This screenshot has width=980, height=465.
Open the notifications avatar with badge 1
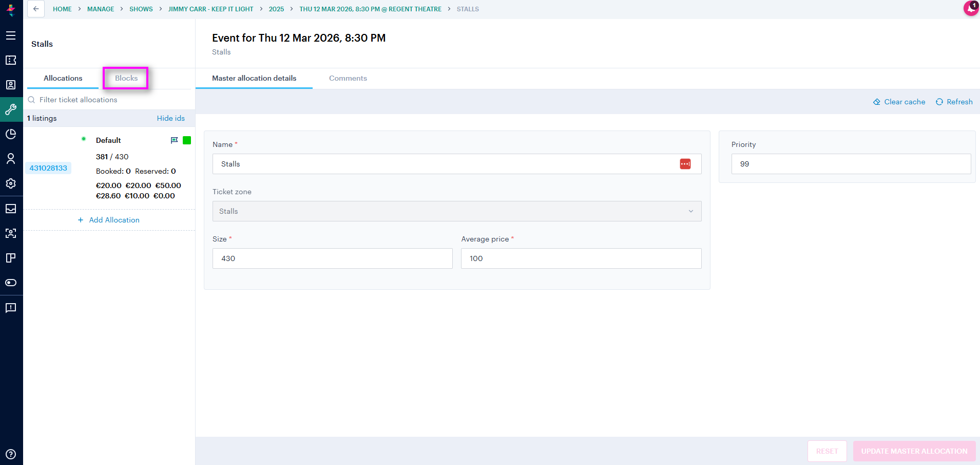[971, 8]
